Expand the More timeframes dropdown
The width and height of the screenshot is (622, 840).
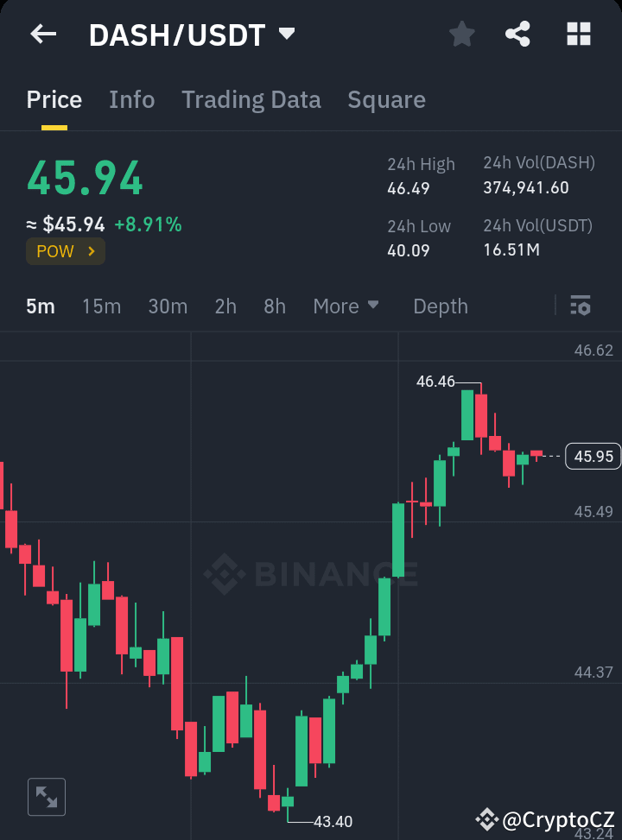click(x=346, y=306)
